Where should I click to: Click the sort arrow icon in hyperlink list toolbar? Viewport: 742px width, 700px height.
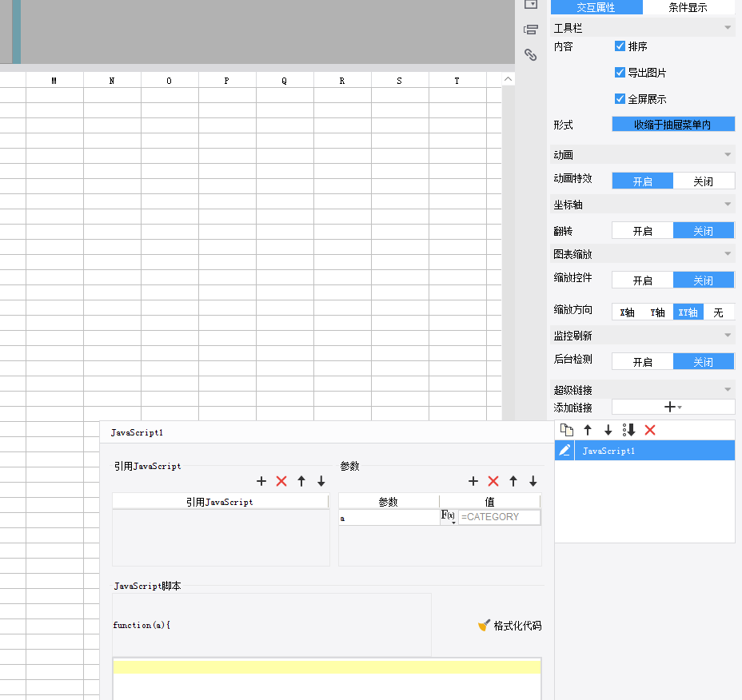(629, 430)
